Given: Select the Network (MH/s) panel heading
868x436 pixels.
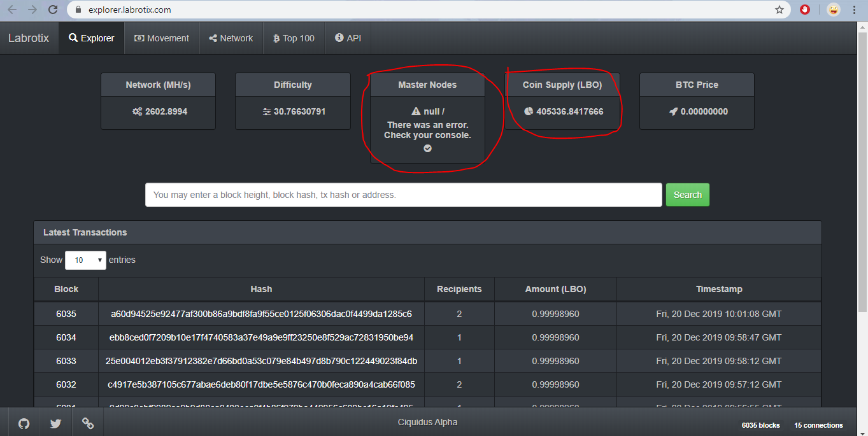Looking at the screenshot, I should [x=159, y=85].
